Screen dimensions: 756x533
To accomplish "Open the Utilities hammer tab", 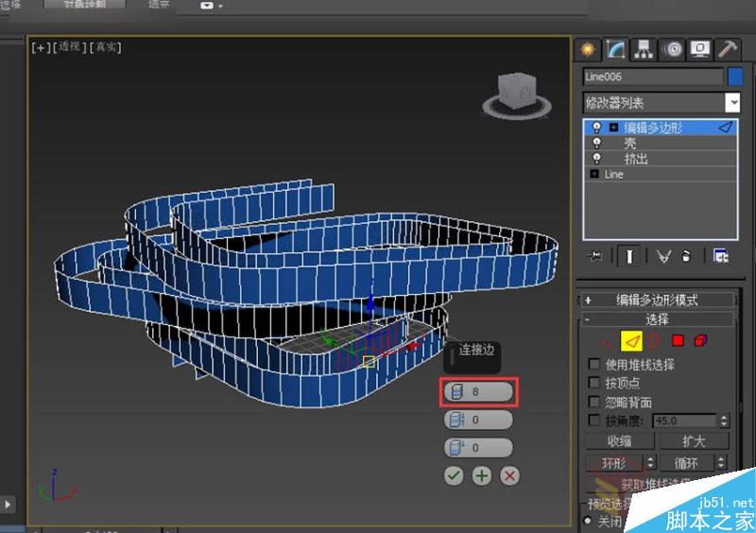I will [x=727, y=49].
